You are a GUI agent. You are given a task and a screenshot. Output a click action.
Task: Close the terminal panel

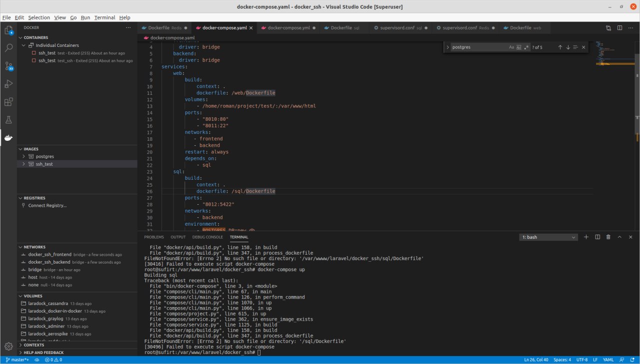click(630, 237)
